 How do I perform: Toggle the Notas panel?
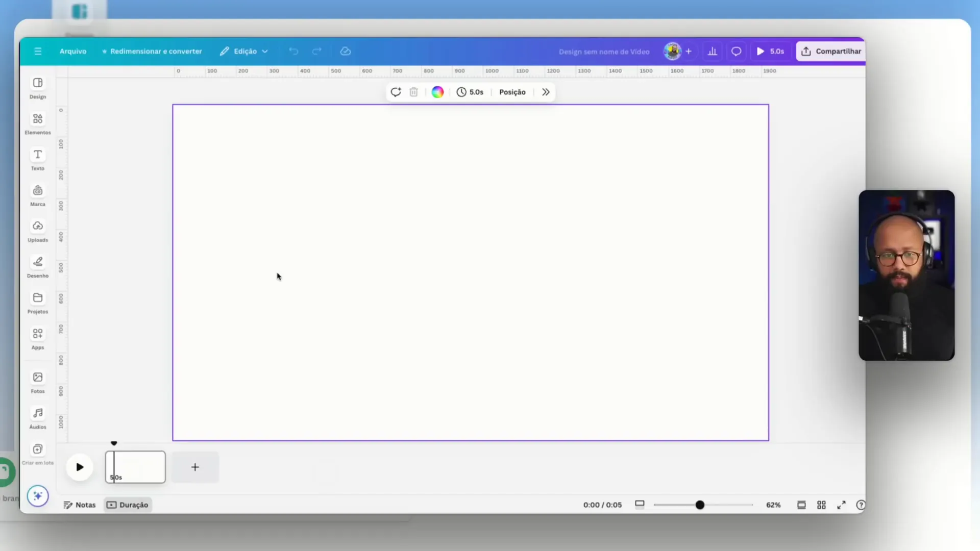[x=80, y=505]
